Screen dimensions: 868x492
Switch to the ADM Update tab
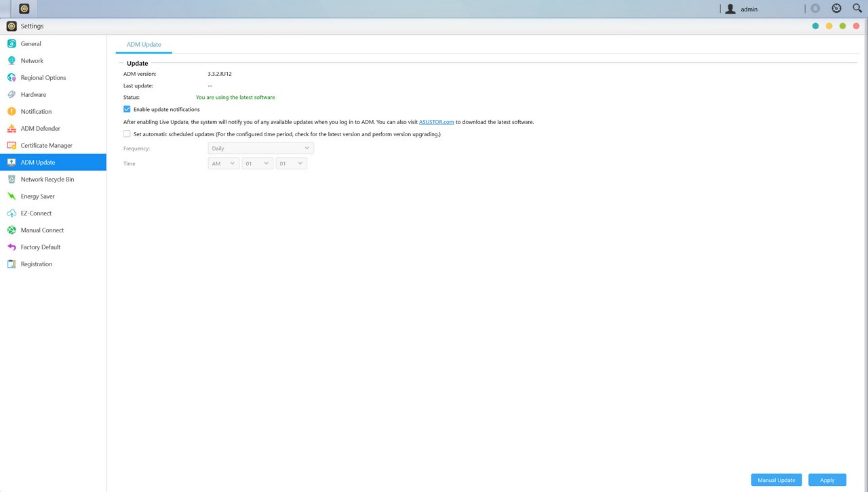(x=144, y=45)
